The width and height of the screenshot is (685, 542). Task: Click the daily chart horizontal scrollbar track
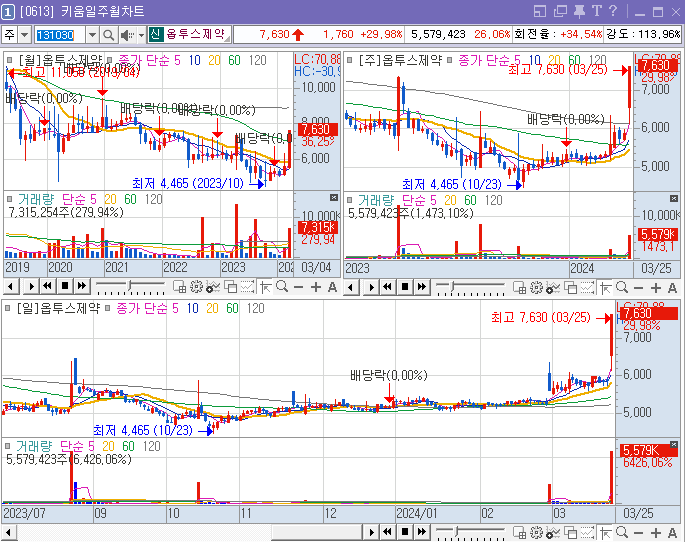click(x=189, y=532)
